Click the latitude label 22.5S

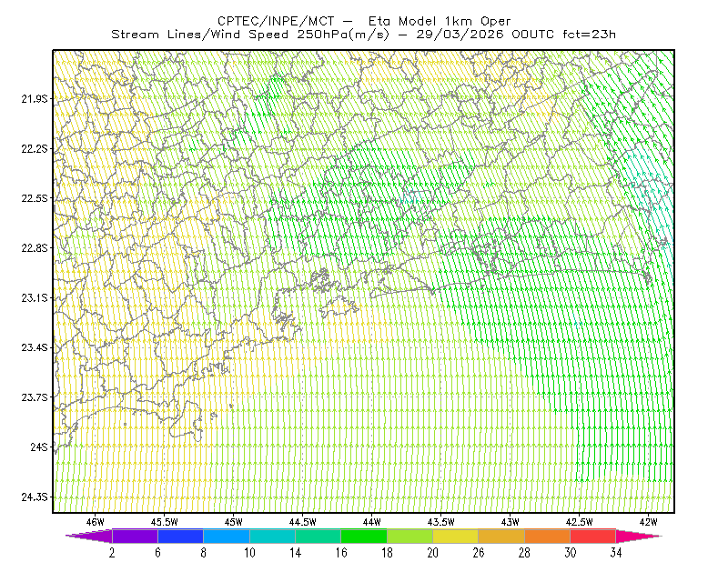(x=35, y=198)
